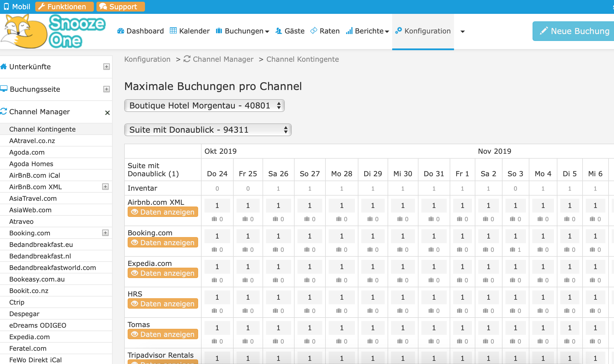Click the breadcrumb Channel Manager refresh icon

click(187, 59)
